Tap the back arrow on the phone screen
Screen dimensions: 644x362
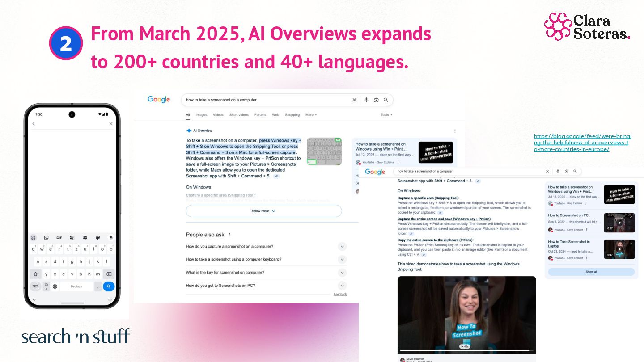(34, 124)
